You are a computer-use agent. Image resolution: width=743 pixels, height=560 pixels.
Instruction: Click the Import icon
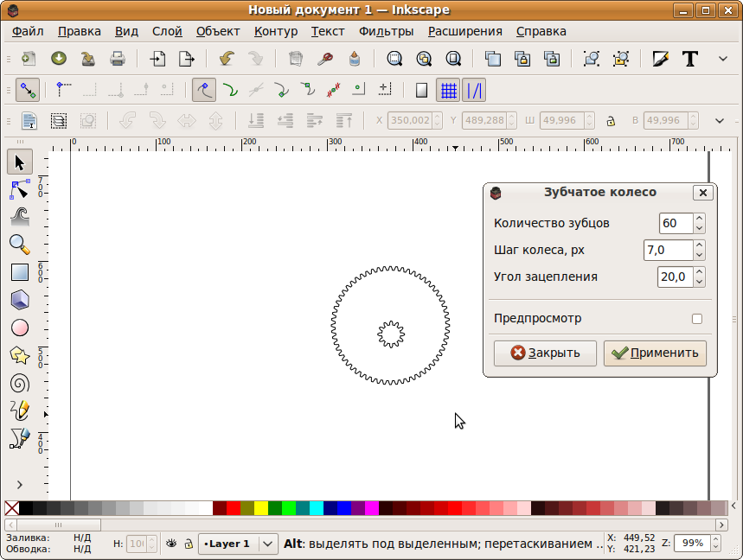point(157,59)
